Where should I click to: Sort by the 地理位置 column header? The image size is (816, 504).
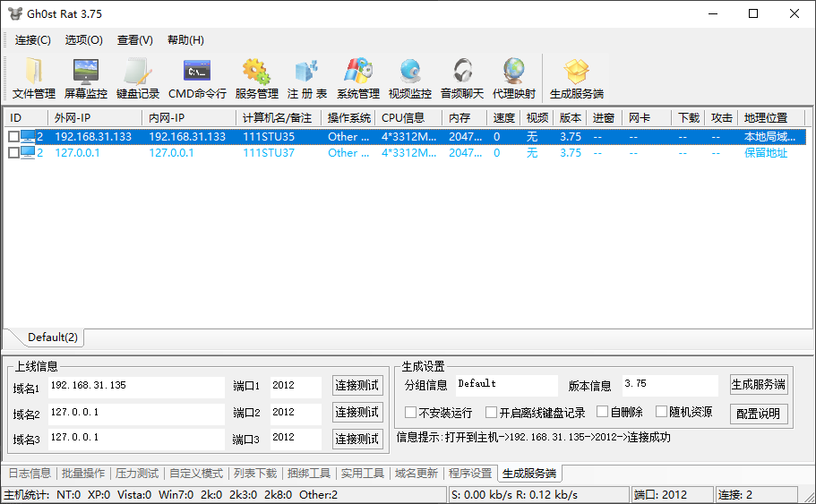pos(771,118)
